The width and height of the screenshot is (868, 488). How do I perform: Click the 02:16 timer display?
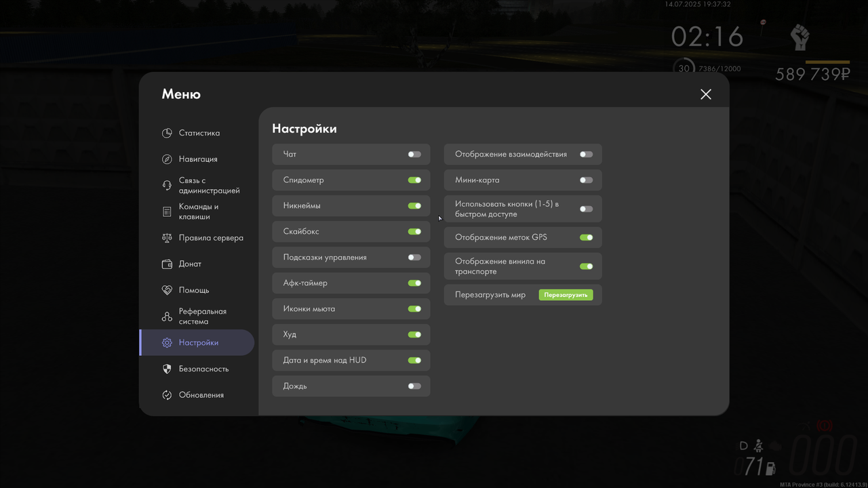coord(707,37)
